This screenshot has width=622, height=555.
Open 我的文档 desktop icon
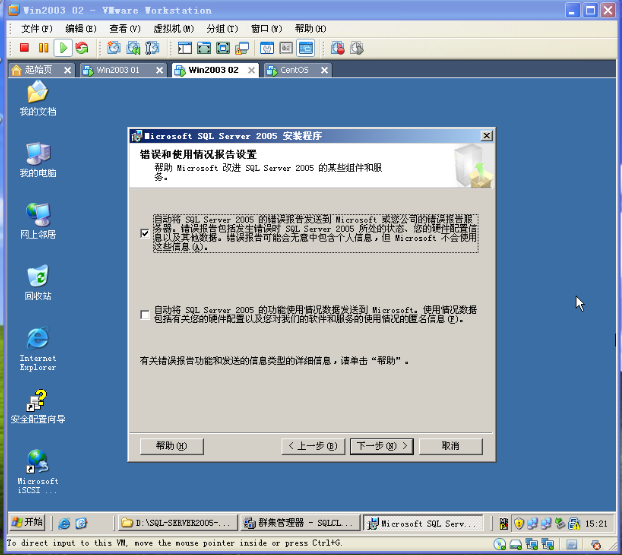click(38, 98)
